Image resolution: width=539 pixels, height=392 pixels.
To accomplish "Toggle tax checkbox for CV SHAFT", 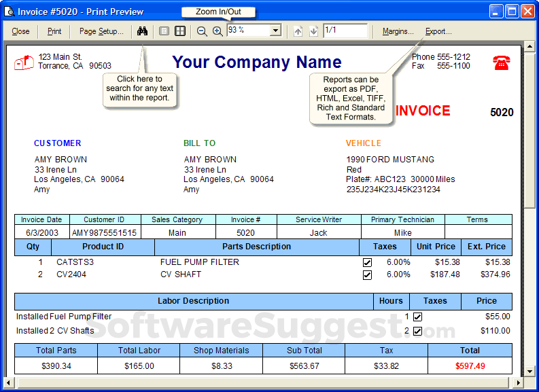I will pos(367,275).
